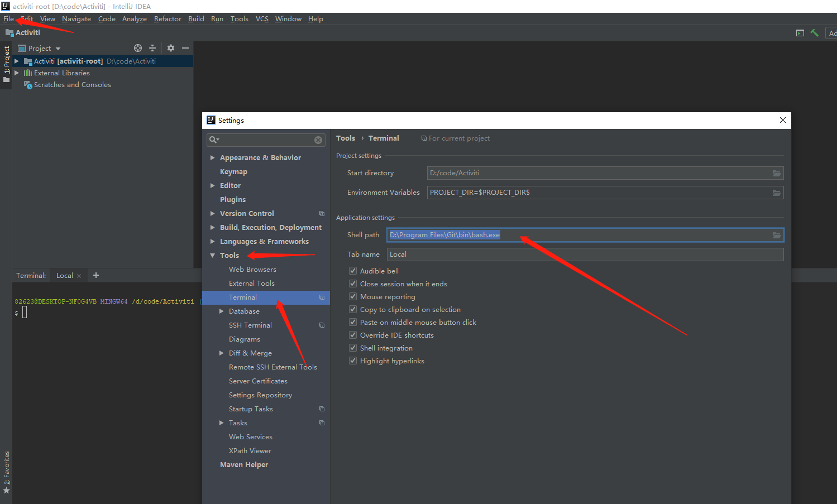This screenshot has width=837, height=504.
Task: Open the Help menu
Action: [x=315, y=19]
